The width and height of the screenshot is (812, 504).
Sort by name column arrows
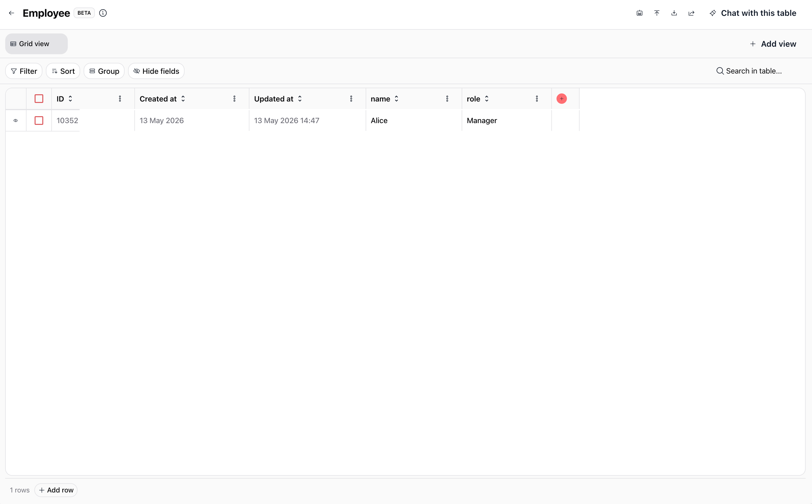(396, 99)
